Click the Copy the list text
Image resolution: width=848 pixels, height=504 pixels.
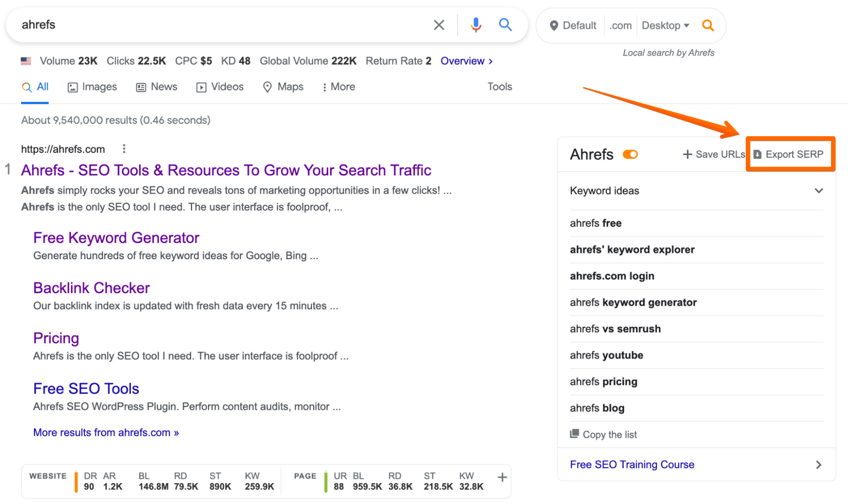[x=610, y=434]
